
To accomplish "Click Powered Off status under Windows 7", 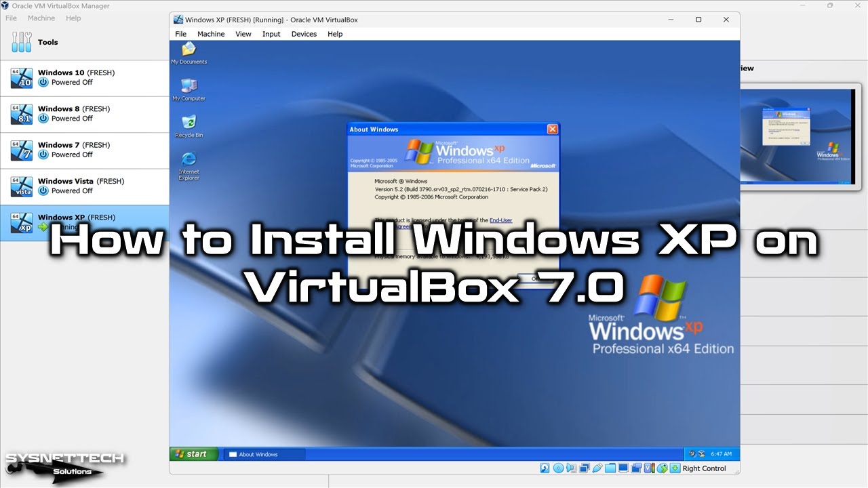I will pos(72,155).
